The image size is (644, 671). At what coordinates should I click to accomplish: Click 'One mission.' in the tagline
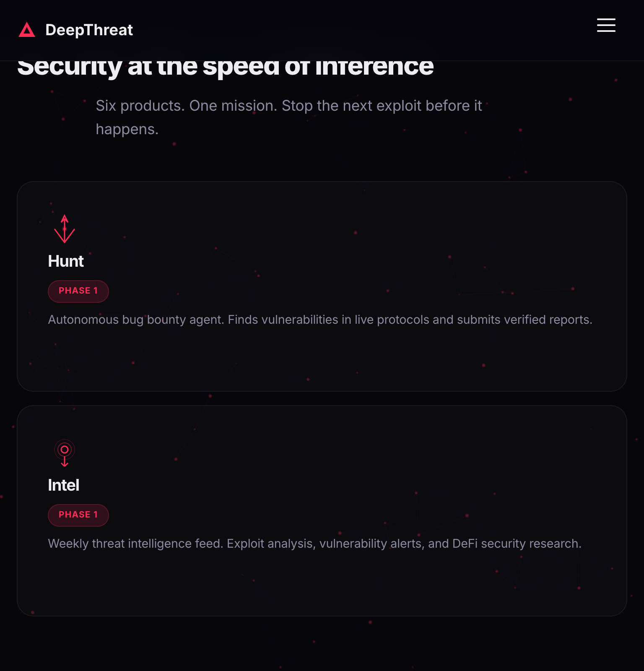click(233, 106)
